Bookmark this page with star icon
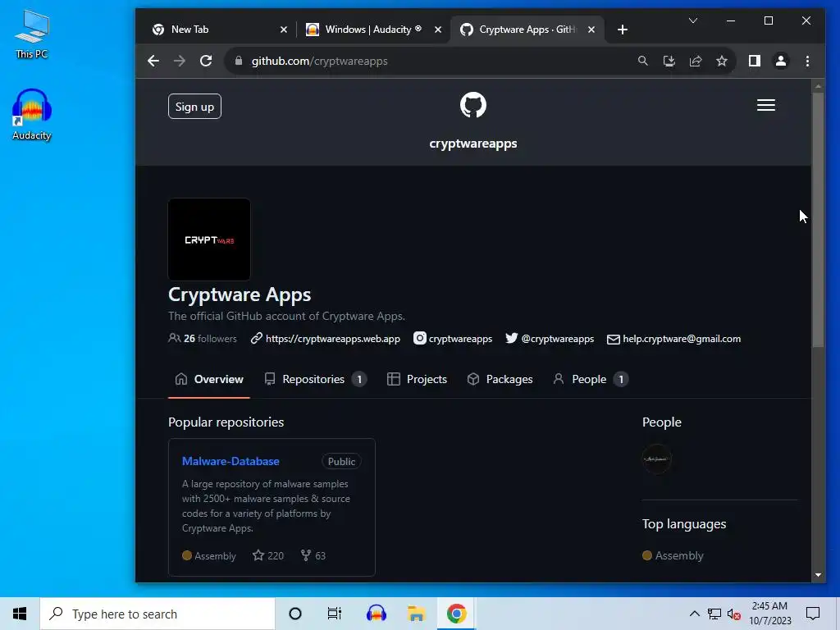 pyautogui.click(x=722, y=61)
